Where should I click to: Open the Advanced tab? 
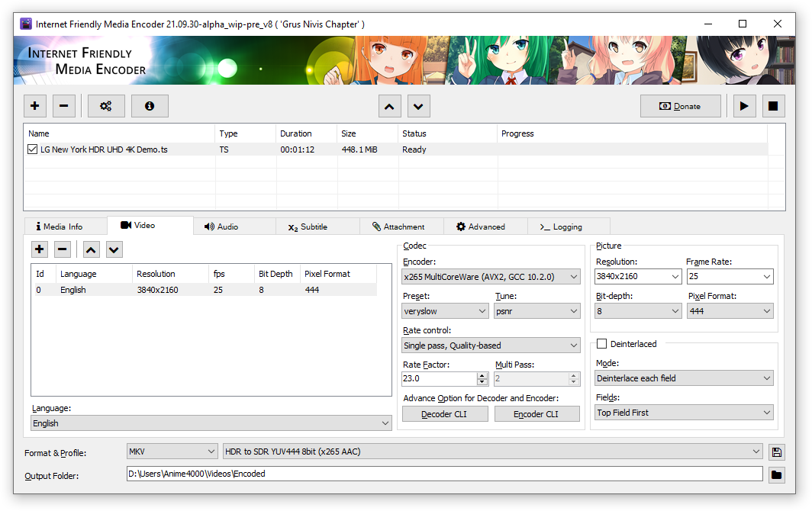pos(485,226)
